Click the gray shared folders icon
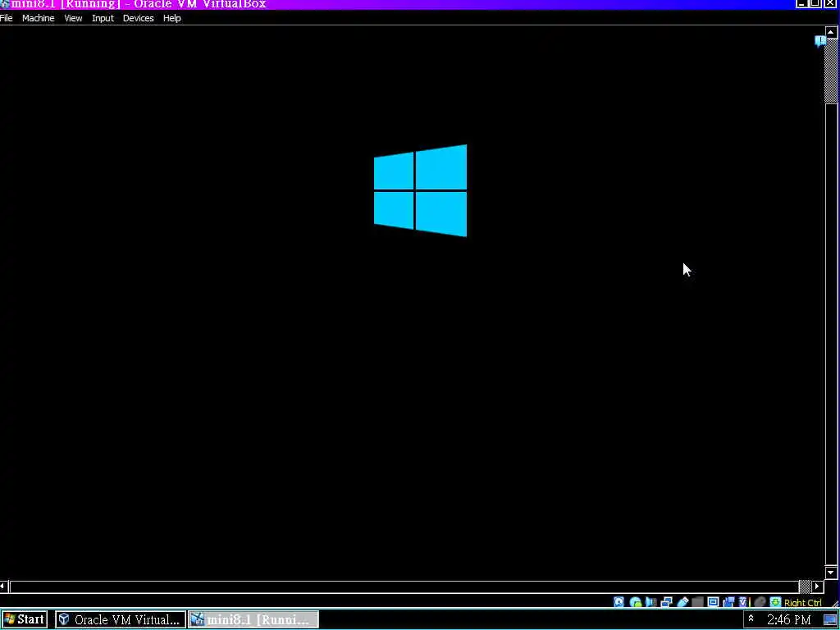 [697, 602]
